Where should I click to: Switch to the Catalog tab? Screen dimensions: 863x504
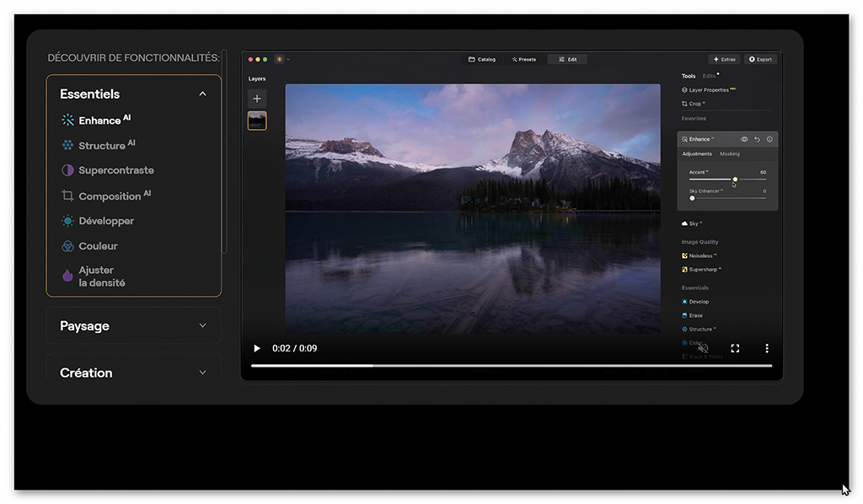pos(482,60)
